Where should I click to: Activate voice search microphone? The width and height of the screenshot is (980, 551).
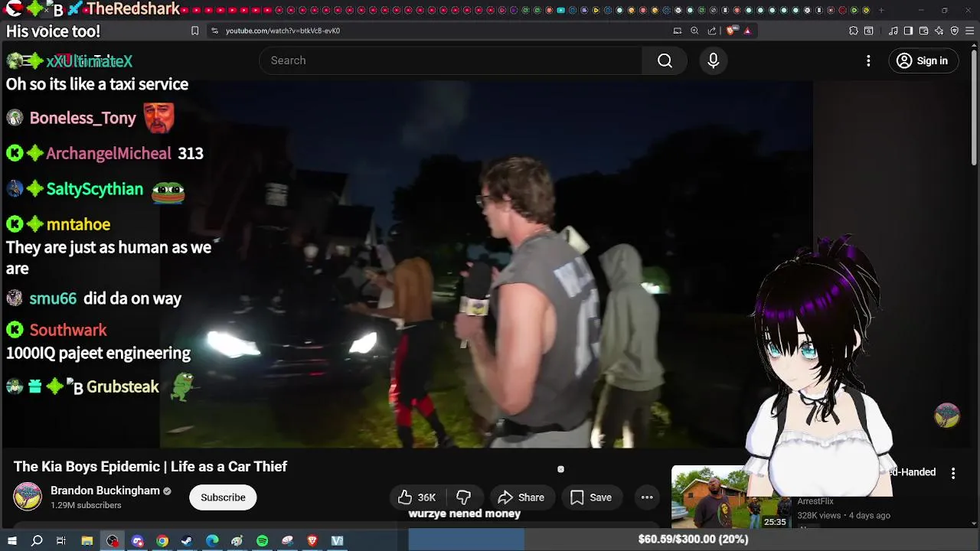click(x=714, y=60)
